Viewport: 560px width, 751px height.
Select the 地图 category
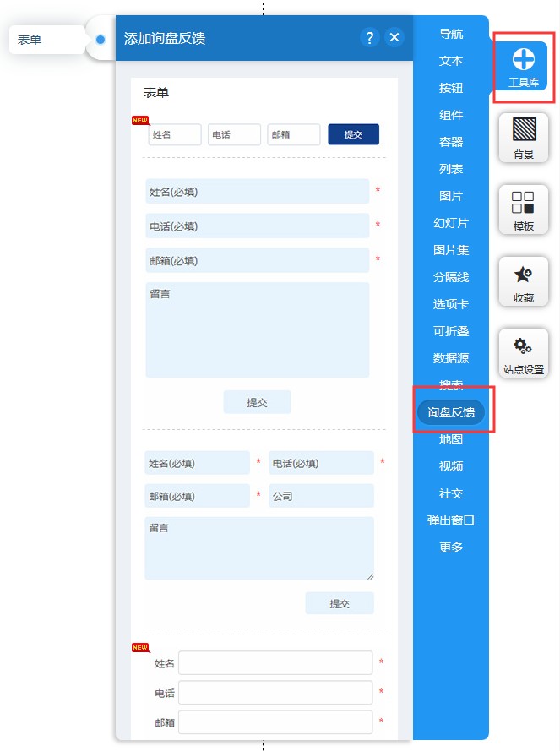click(x=451, y=439)
